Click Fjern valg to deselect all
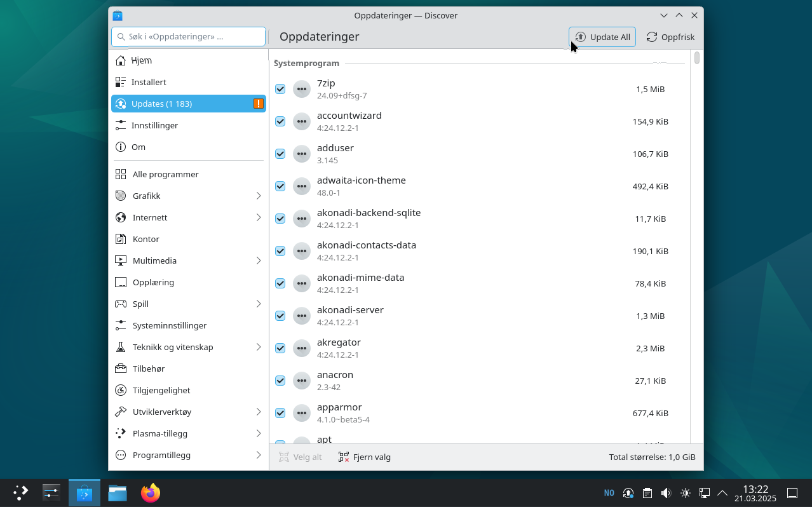This screenshot has height=507, width=812. click(365, 457)
